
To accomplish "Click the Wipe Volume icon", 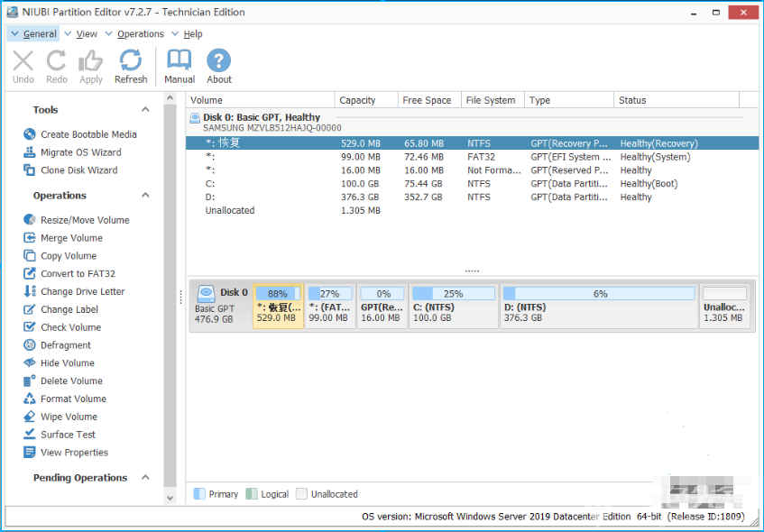I will point(29,417).
